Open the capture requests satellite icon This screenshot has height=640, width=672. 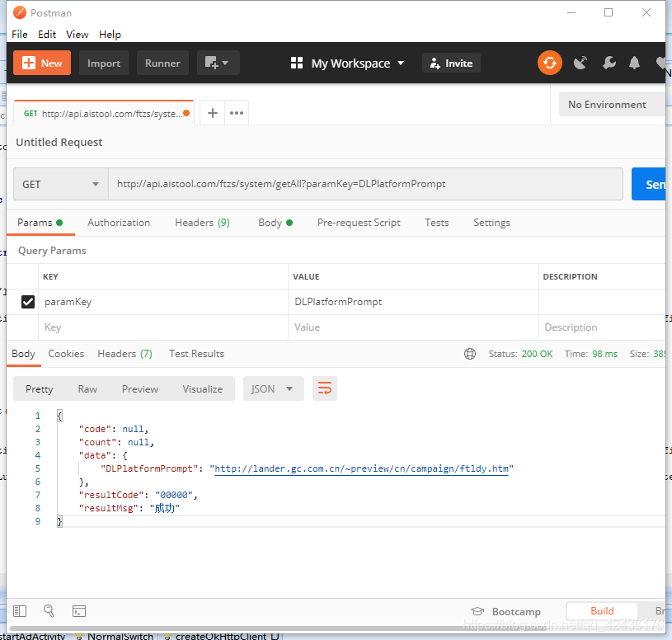click(580, 63)
